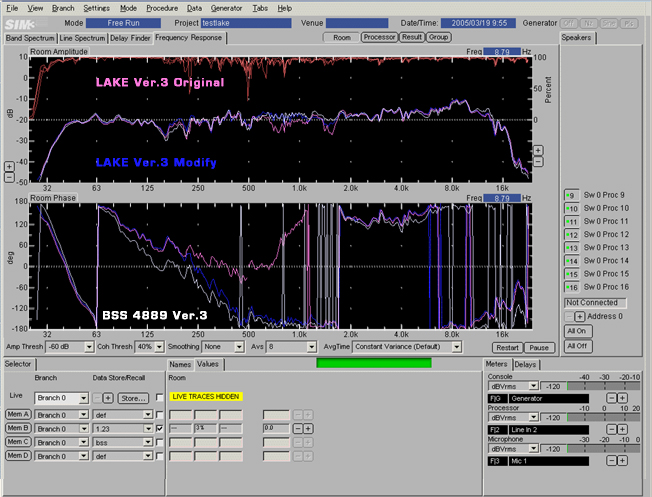Enable the Mem A trace checkbox
Image resolution: width=652 pixels, height=497 pixels.
(159, 415)
